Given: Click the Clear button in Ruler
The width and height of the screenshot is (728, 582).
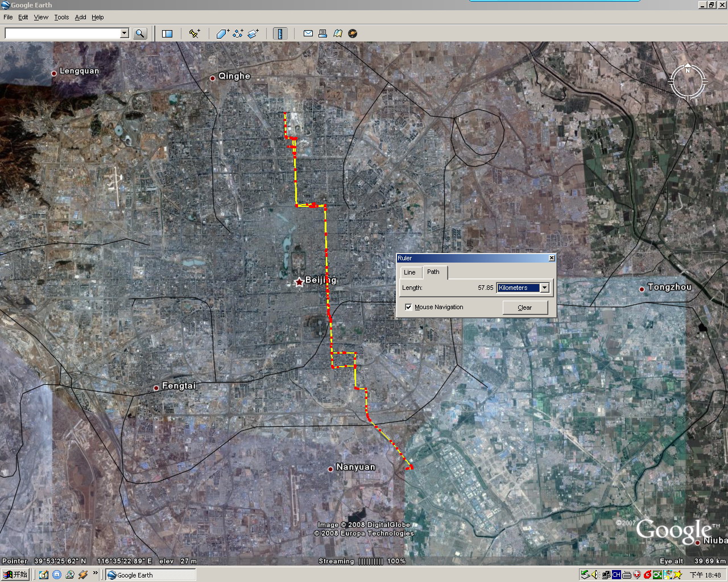Looking at the screenshot, I should pos(525,307).
